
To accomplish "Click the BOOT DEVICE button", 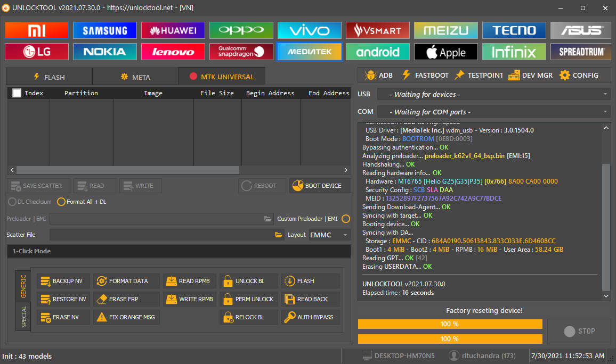I will pos(319,186).
